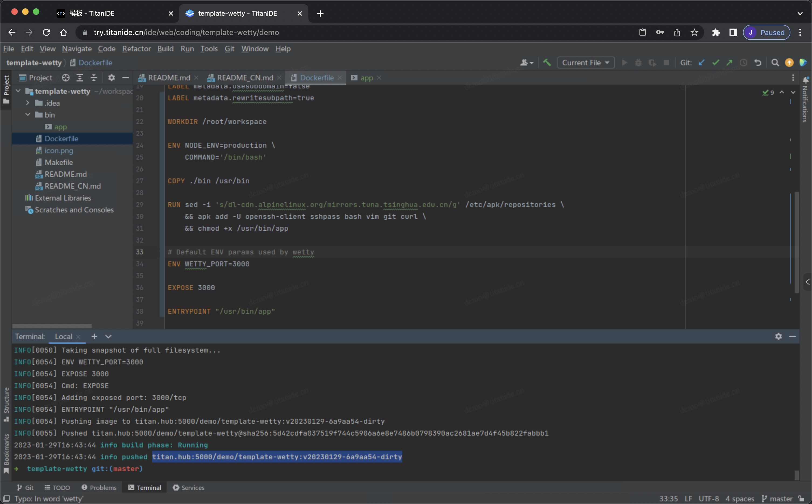The width and height of the screenshot is (812, 504).
Task: Click the Git commit checkmark icon
Action: (x=715, y=62)
